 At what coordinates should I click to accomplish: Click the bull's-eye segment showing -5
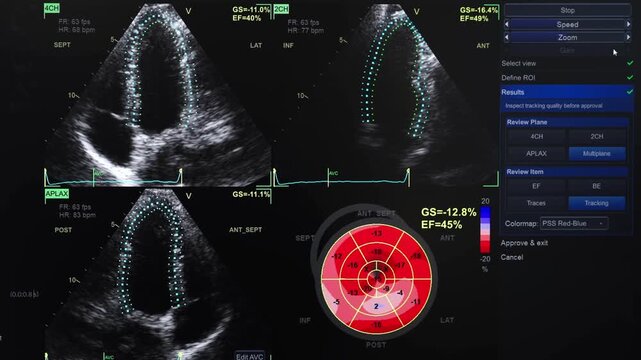coord(336,302)
